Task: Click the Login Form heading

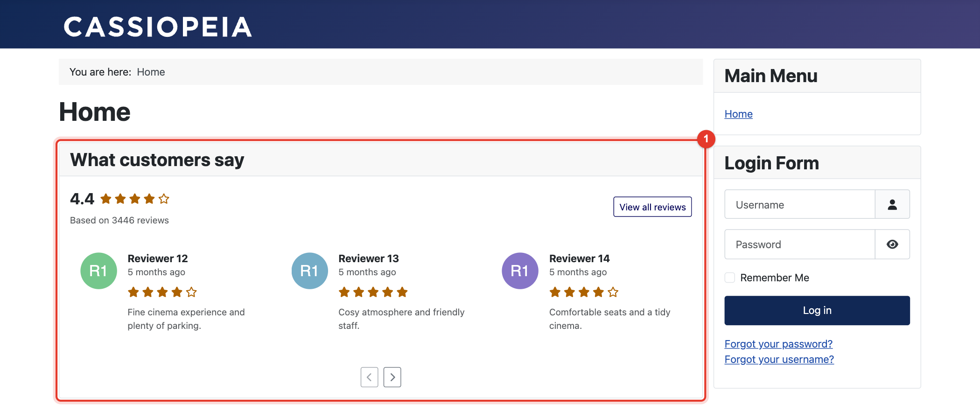Action: point(771,163)
